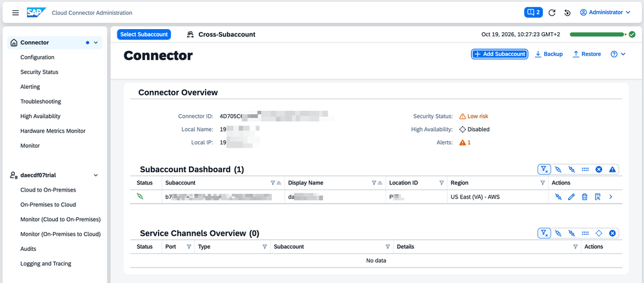This screenshot has width=644, height=283.
Task: Click the SAP logo
Action: pos(37,13)
